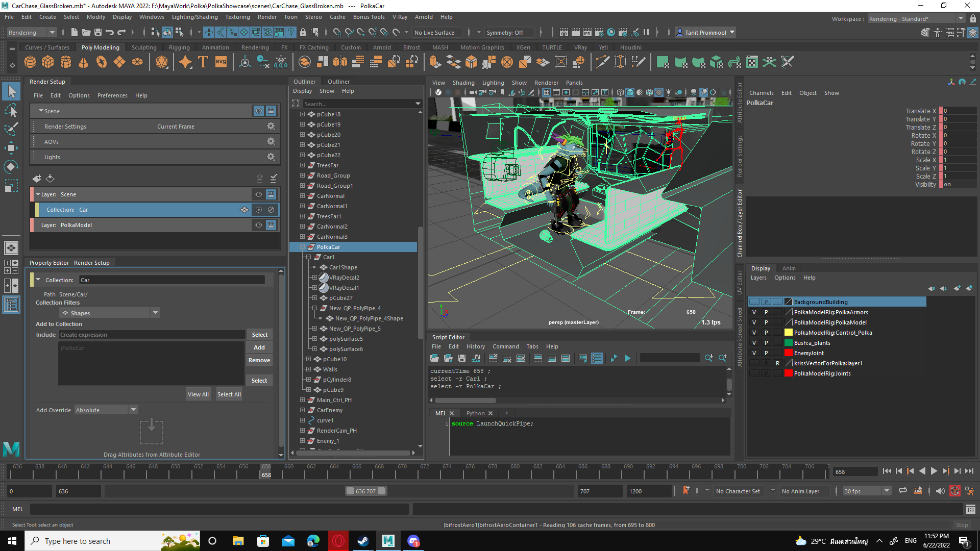Click the SVG import shelf icon
Viewport: 980px width, 551px height.
click(x=221, y=62)
